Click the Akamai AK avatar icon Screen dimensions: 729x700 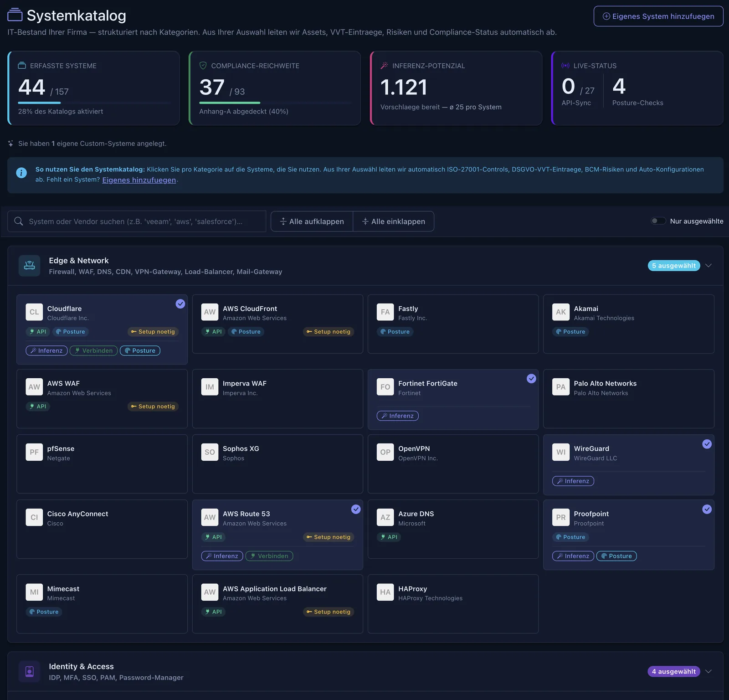561,312
